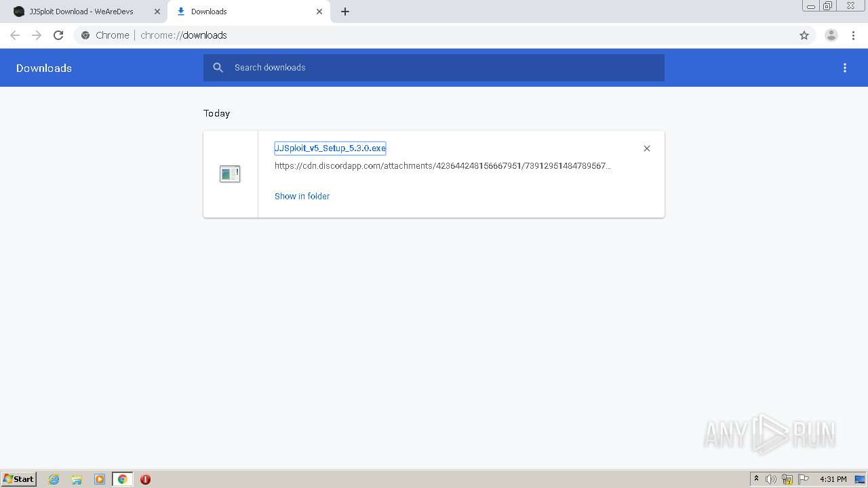Minimize the Chrome window

pyautogui.click(x=811, y=5)
